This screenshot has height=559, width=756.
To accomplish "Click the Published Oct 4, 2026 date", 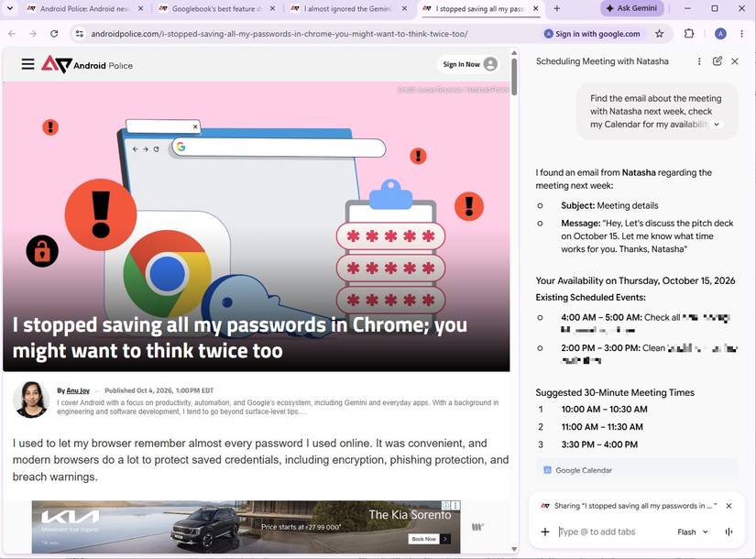I will 159,390.
